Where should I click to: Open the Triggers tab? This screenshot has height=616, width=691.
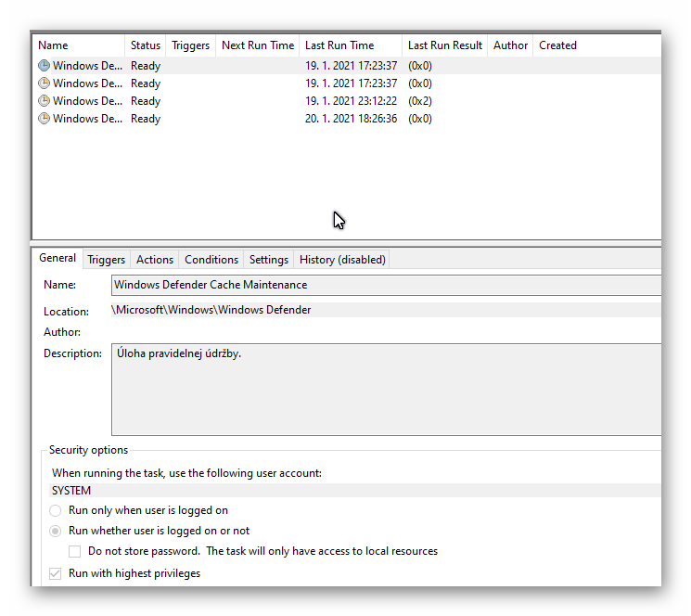point(107,260)
